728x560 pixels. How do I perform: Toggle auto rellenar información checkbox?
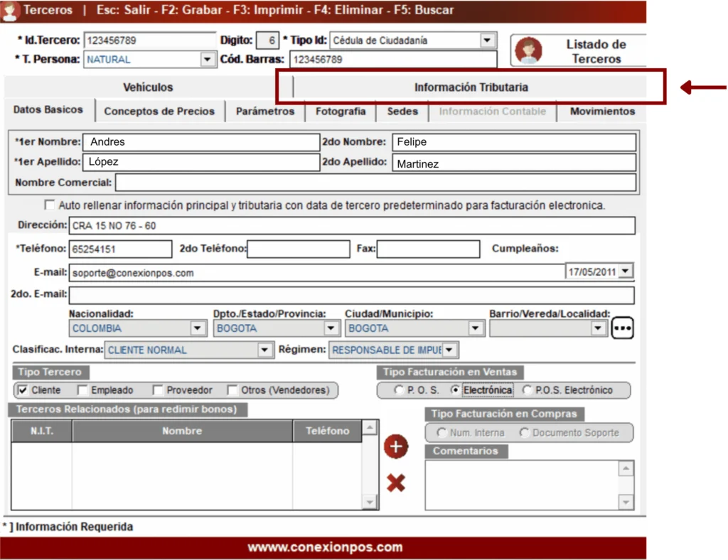pyautogui.click(x=49, y=205)
